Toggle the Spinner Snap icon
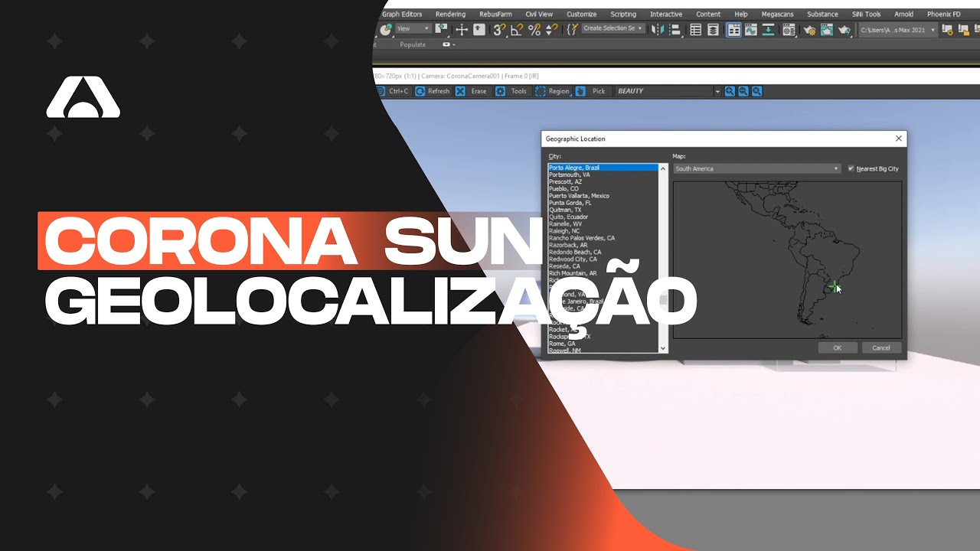The height and width of the screenshot is (551, 980). tap(550, 30)
